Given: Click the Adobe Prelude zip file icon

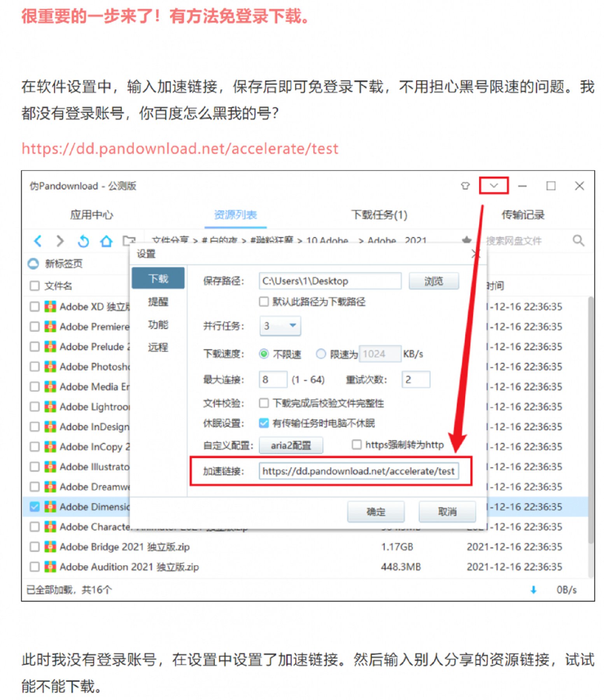Looking at the screenshot, I should pos(50,346).
